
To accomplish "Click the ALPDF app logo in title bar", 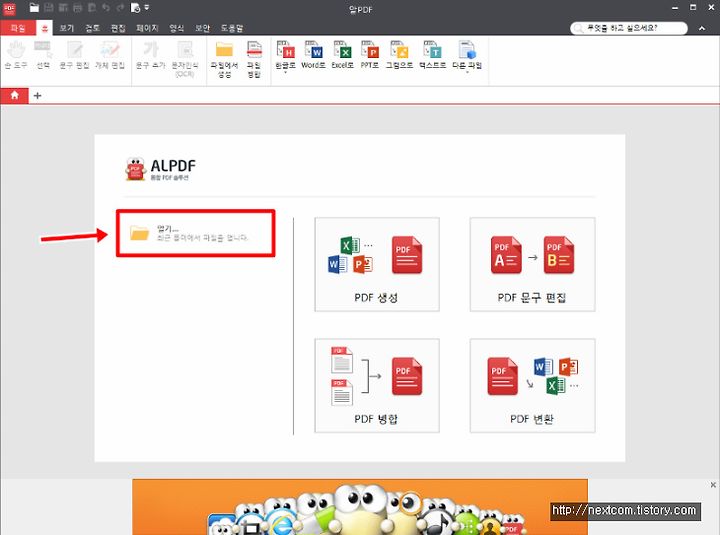I will [9, 8].
